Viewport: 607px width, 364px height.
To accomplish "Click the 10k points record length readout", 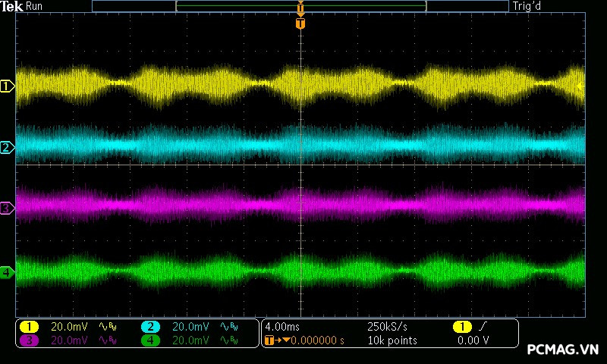I will click(392, 340).
